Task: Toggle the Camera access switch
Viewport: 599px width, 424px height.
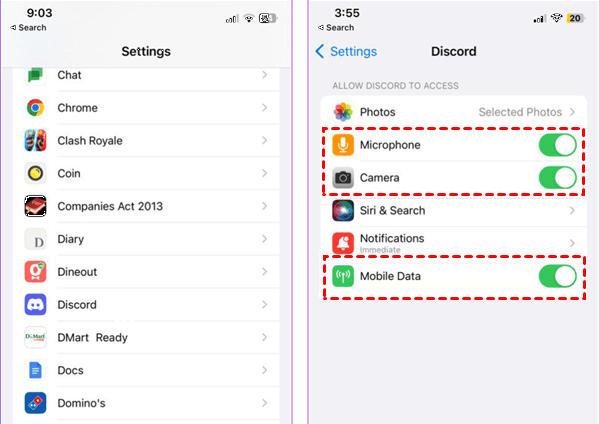Action: click(557, 178)
